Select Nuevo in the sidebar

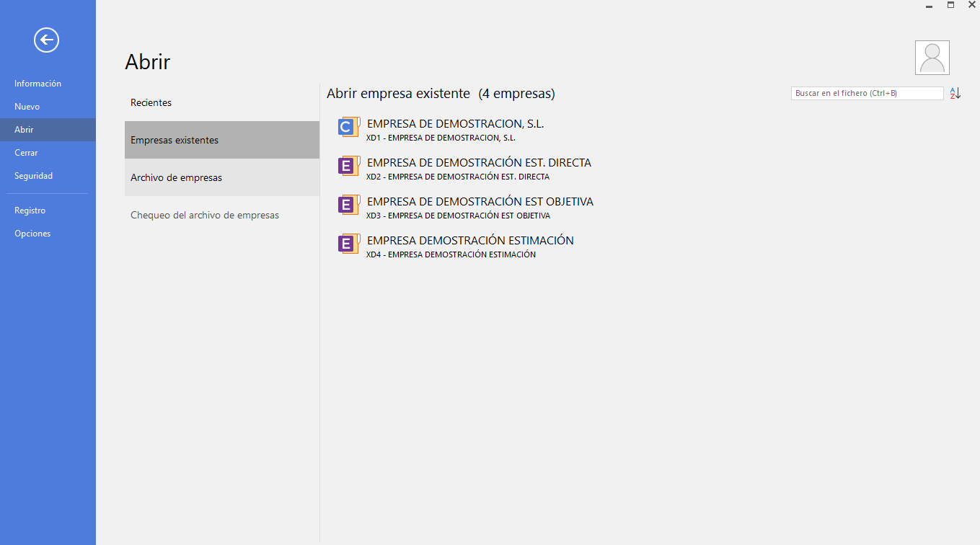[x=48, y=107]
